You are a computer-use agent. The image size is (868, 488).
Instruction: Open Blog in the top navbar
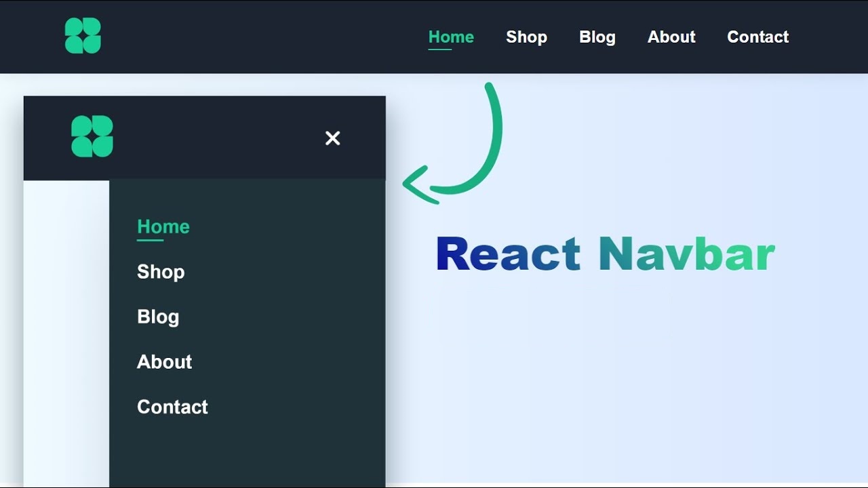(597, 37)
